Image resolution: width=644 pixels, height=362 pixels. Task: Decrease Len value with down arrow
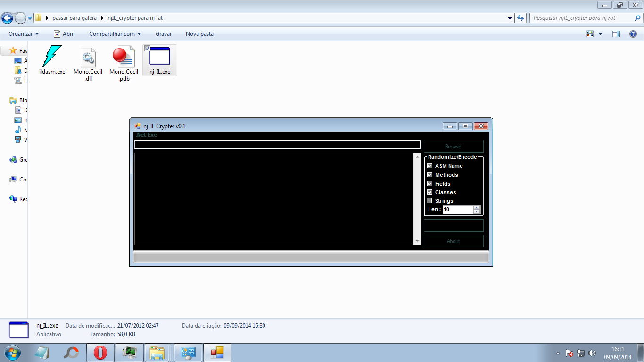(477, 212)
